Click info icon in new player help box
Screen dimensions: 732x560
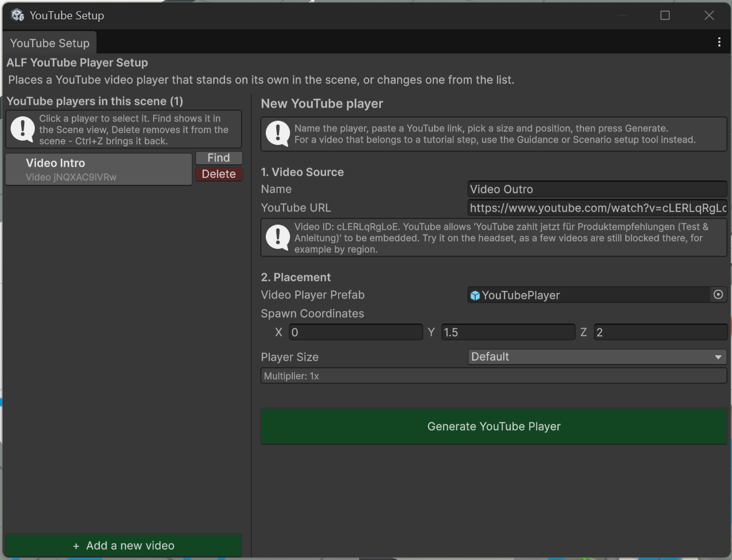coord(278,134)
